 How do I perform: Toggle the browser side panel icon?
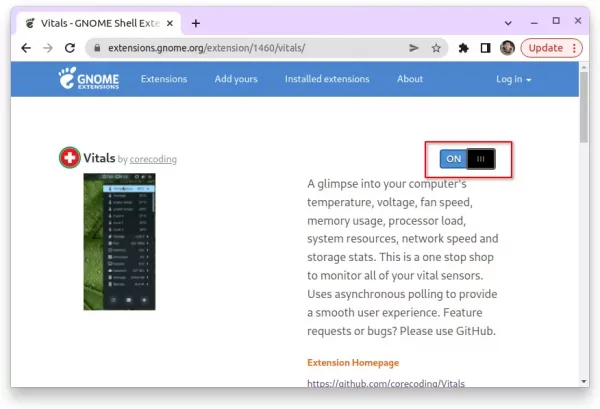click(485, 48)
